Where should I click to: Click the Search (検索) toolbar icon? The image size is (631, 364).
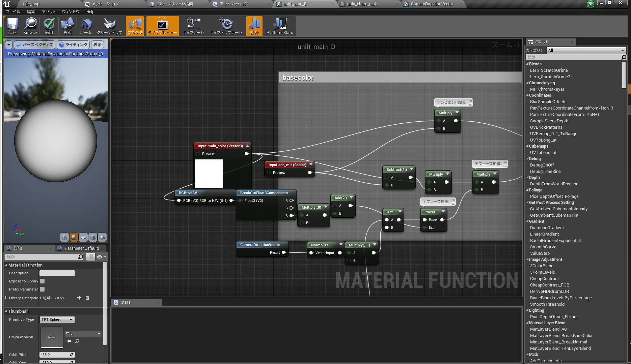(67, 26)
